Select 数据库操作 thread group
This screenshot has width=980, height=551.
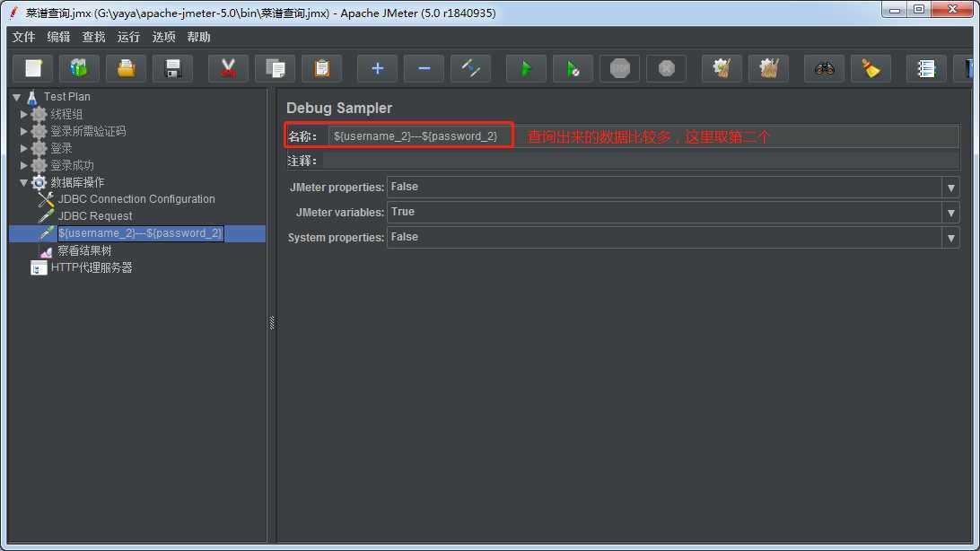pyautogui.click(x=77, y=182)
